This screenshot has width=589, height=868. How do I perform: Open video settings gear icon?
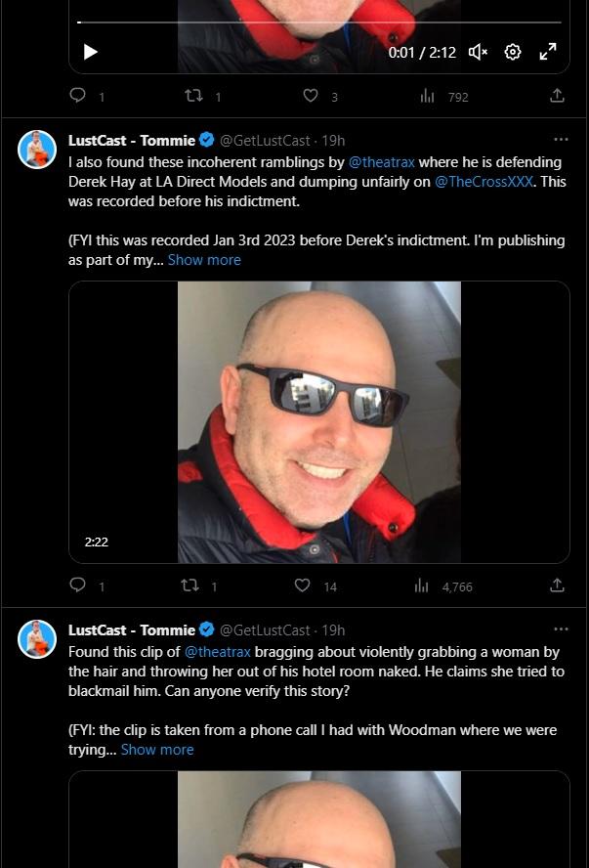(513, 52)
